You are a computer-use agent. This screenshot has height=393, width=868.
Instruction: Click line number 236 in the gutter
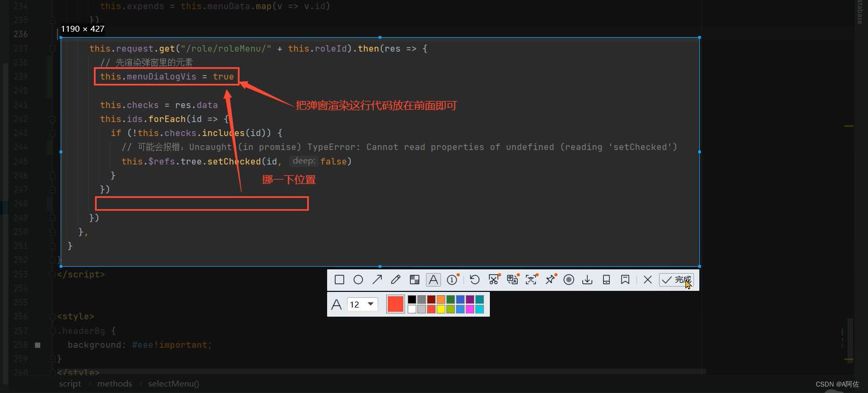(20, 34)
